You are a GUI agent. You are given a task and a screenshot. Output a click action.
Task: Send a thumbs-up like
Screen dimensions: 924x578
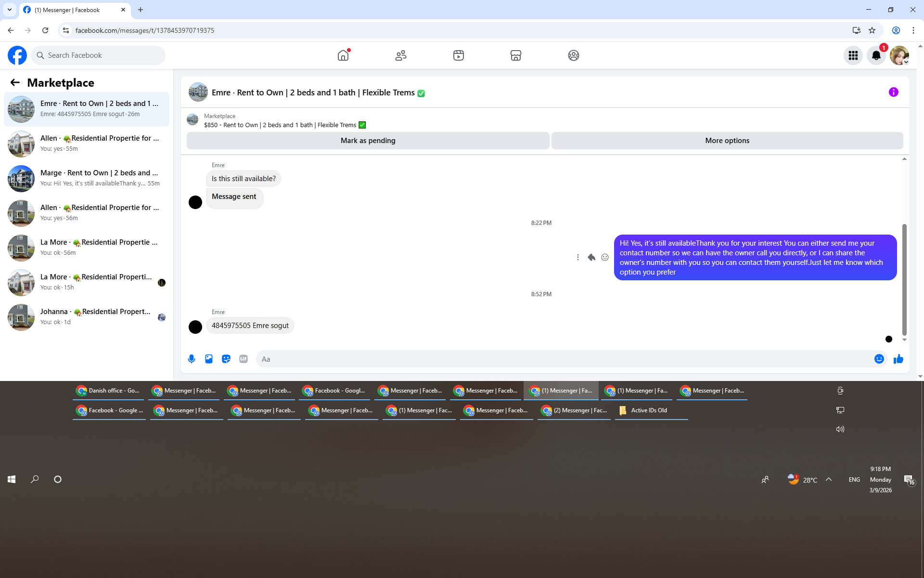pos(898,359)
